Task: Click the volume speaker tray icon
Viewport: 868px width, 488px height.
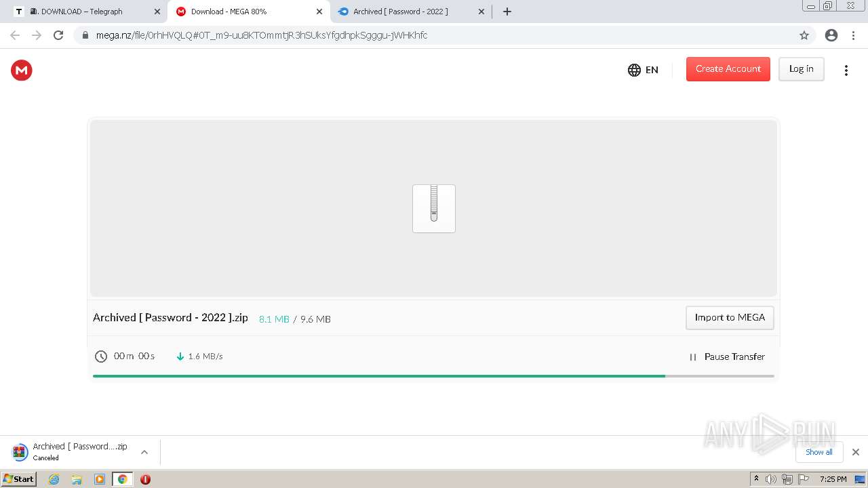Action: (x=771, y=479)
